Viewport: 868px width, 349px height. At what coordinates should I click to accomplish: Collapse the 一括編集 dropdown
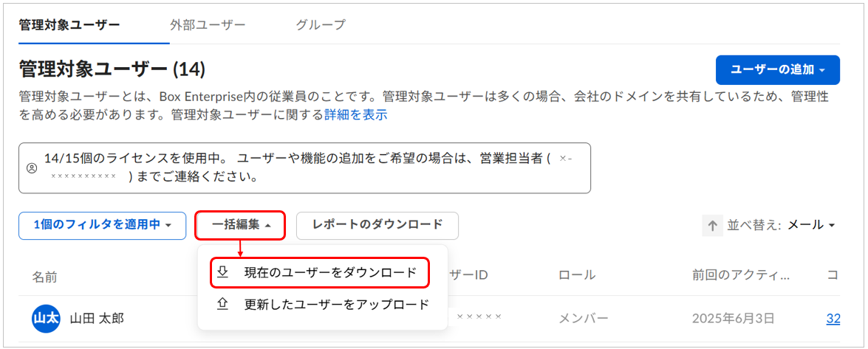point(240,225)
